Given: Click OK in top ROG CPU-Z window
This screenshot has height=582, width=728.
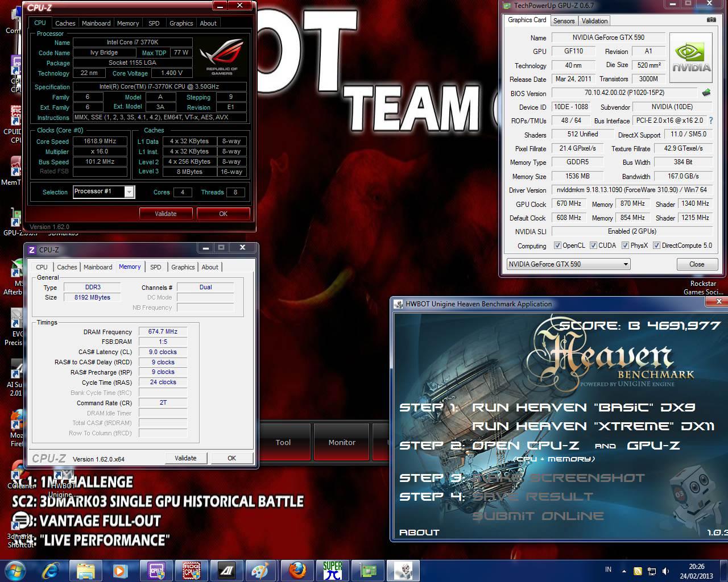Looking at the screenshot, I should pyautogui.click(x=224, y=214).
